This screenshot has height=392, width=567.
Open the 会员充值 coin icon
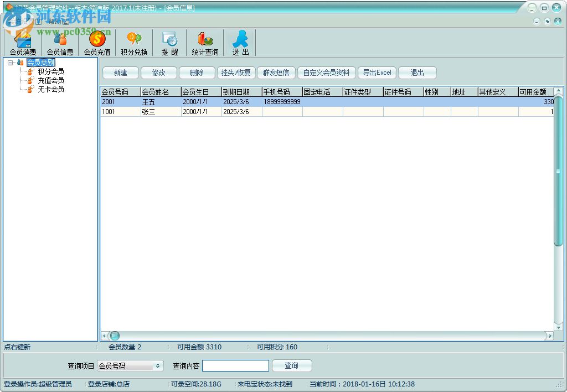[97, 43]
